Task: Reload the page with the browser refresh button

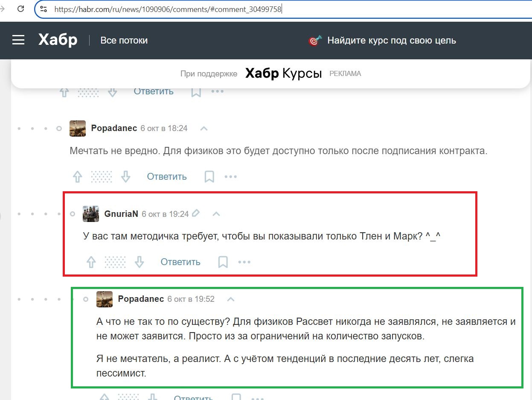Action: pyautogui.click(x=20, y=9)
